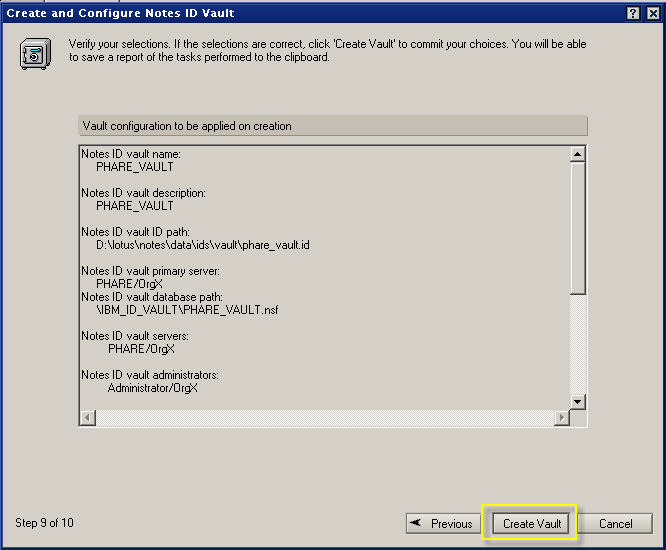Select 'Notes ID vault database path:' line
The height and width of the screenshot is (550, 666).
[152, 297]
